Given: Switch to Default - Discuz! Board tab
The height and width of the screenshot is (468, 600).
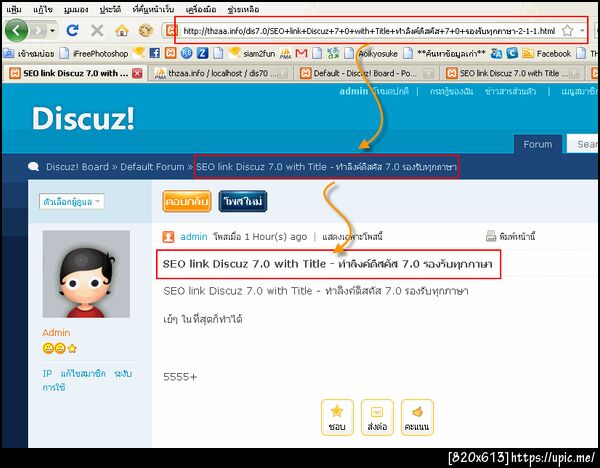Looking at the screenshot, I should (366, 73).
